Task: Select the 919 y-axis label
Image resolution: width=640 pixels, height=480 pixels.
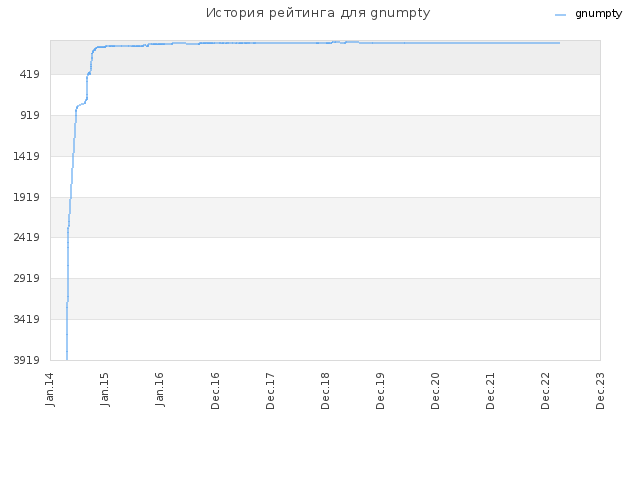Action: click(30, 116)
